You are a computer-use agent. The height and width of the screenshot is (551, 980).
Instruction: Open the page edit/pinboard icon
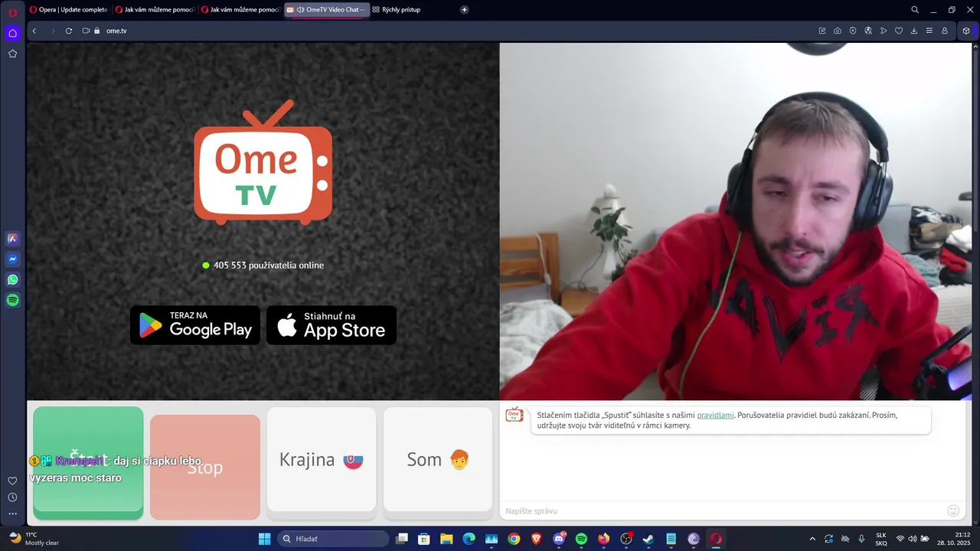click(x=822, y=31)
